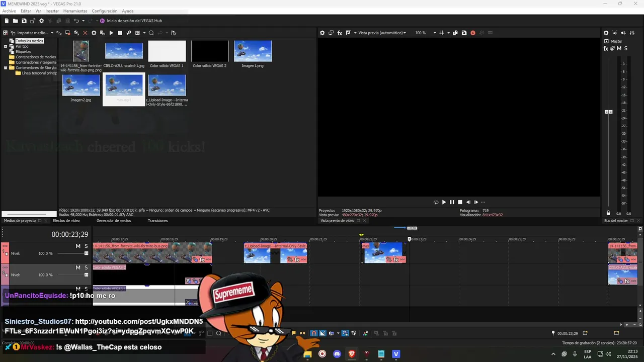644x362 pixels.
Task: Save the project with the disk icon
Action: (24, 21)
